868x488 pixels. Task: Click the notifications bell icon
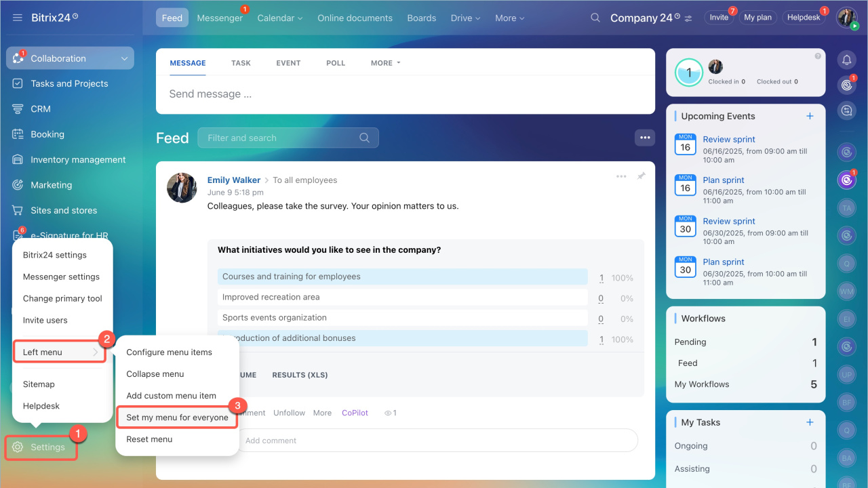tap(846, 60)
